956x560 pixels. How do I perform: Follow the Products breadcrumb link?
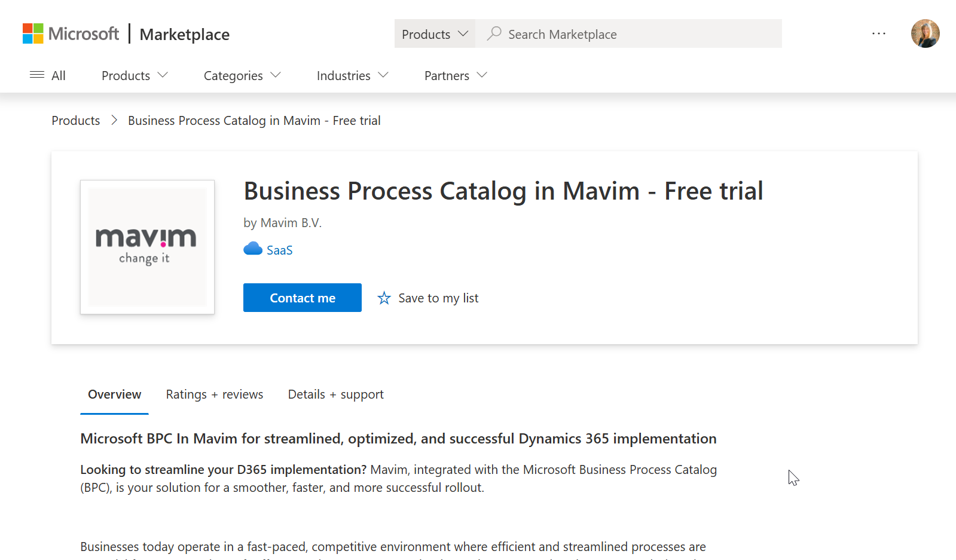tap(75, 120)
